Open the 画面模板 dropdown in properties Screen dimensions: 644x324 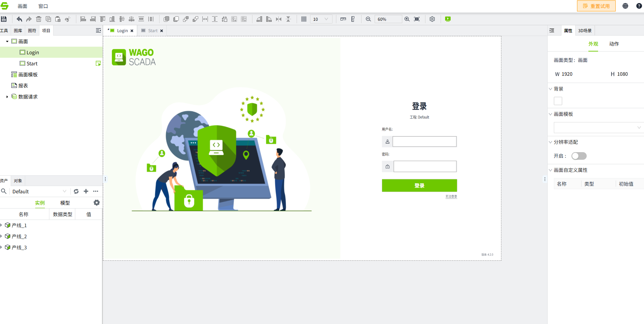click(x=599, y=128)
